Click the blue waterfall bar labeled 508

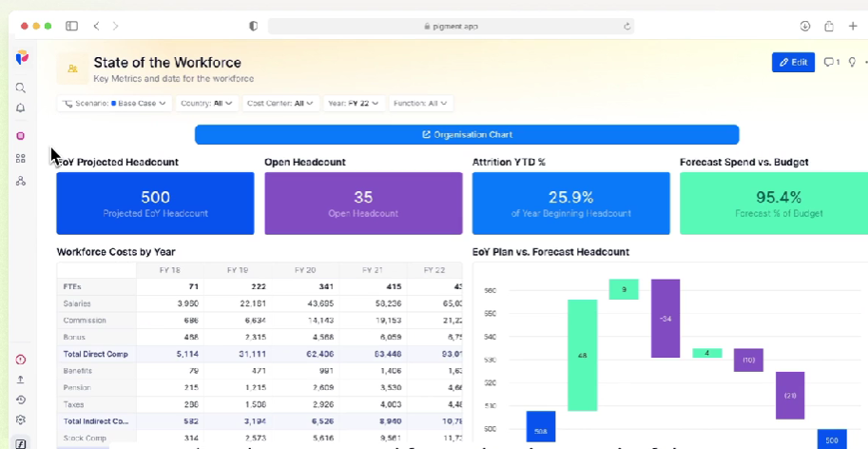[x=540, y=426]
